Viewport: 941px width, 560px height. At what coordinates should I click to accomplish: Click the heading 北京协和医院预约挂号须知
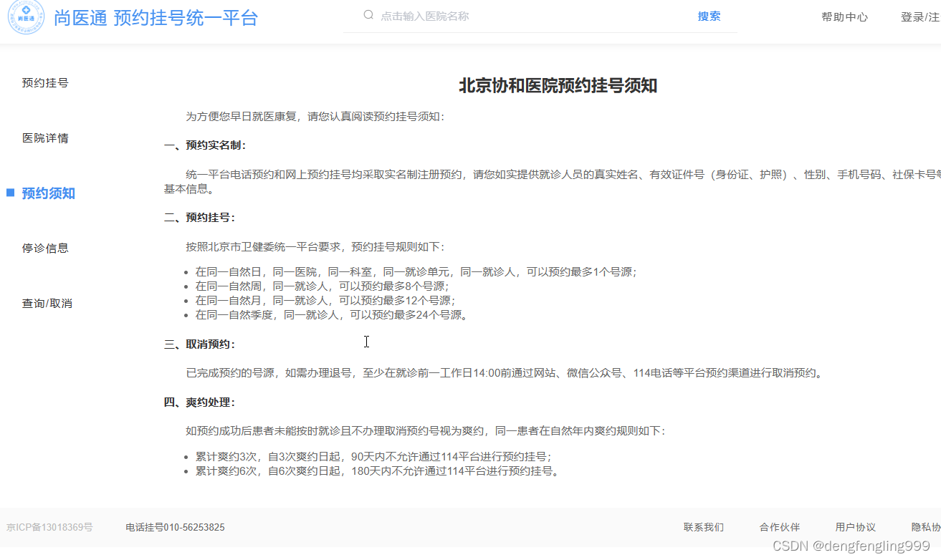coord(558,86)
